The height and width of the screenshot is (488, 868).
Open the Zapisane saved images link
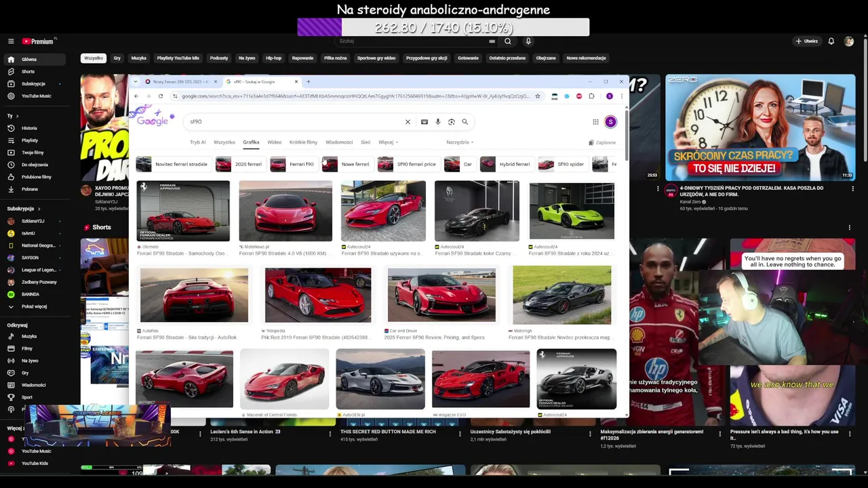602,142
